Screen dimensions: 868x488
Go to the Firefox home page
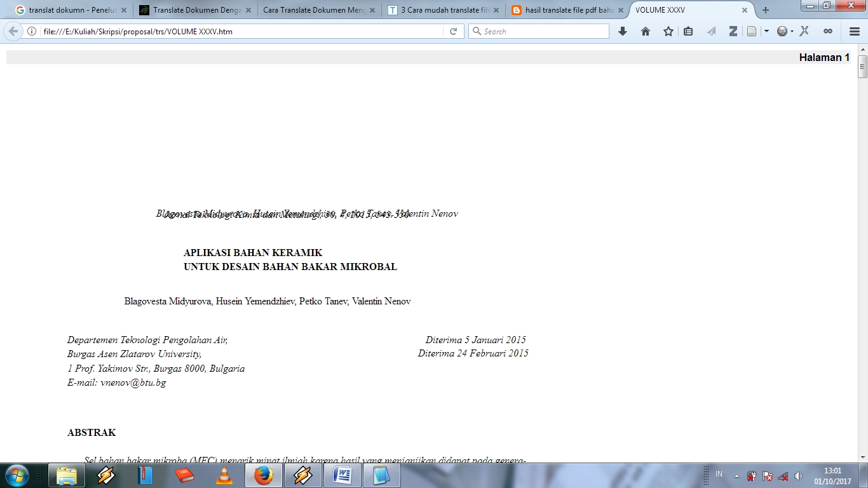646,31
